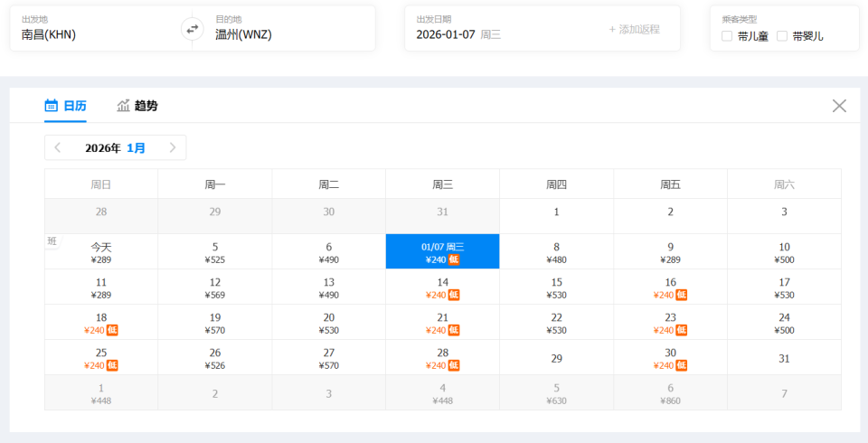This screenshot has width=868, height=443.
Task: Enable the 带儿童 checkbox
Action: (728, 36)
